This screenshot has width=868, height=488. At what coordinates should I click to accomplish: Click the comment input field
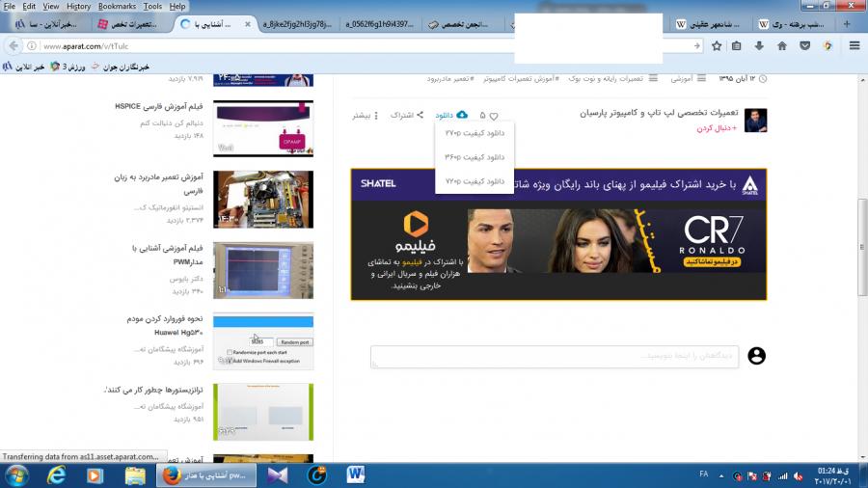tap(555, 356)
